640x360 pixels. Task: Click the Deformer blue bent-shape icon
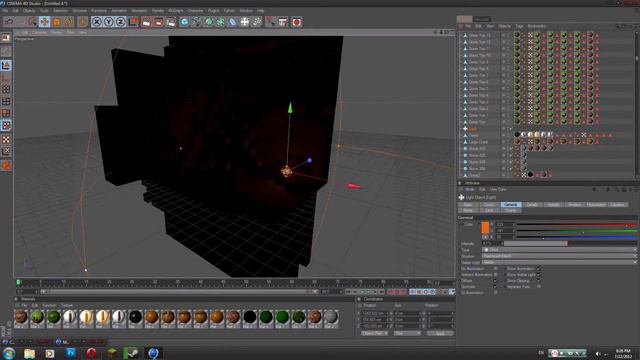coord(232,22)
